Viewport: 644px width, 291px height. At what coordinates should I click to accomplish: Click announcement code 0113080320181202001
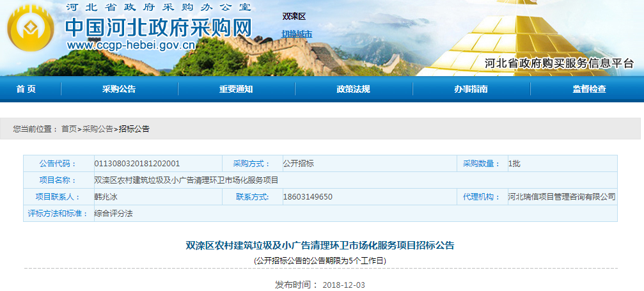137,163
